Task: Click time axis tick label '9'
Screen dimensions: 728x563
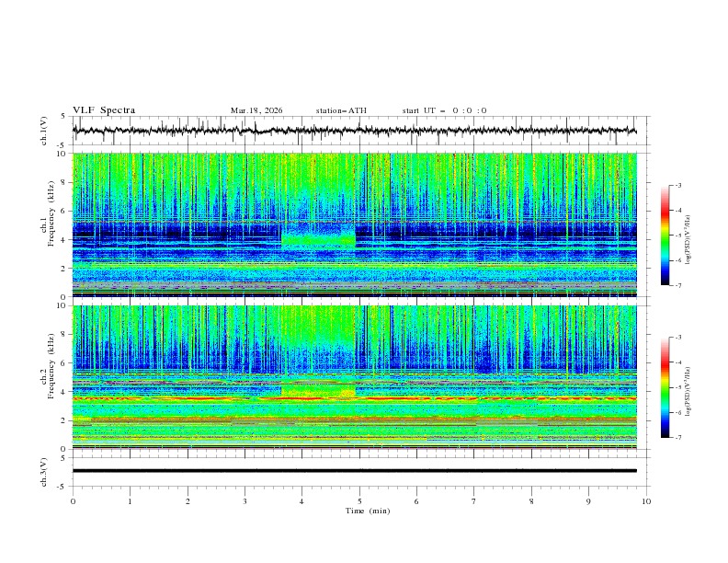Action: 588,501
